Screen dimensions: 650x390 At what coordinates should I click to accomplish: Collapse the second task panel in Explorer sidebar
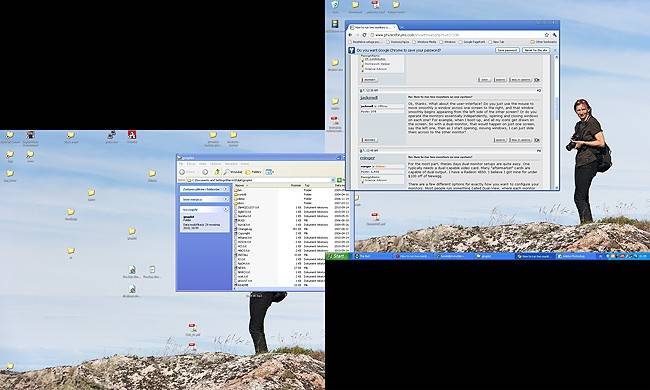226,199
